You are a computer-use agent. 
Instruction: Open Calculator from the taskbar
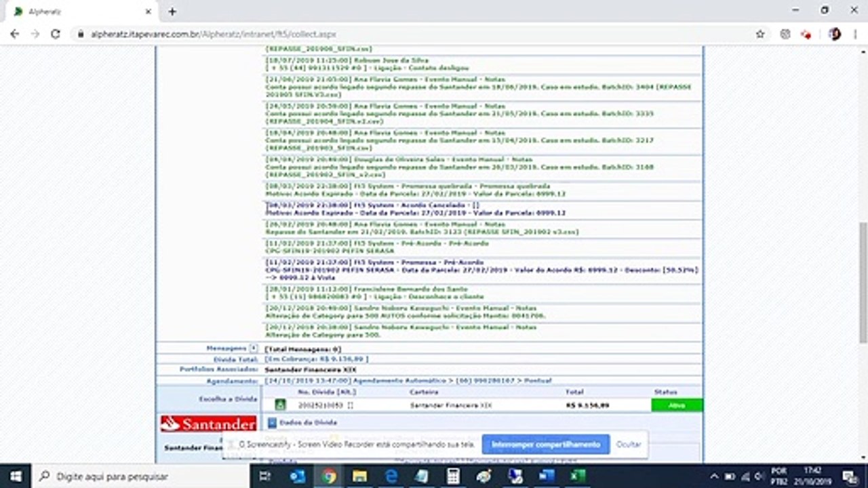452,476
